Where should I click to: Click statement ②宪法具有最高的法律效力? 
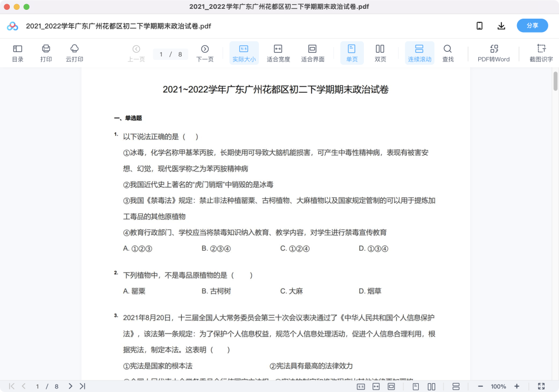[x=311, y=366]
